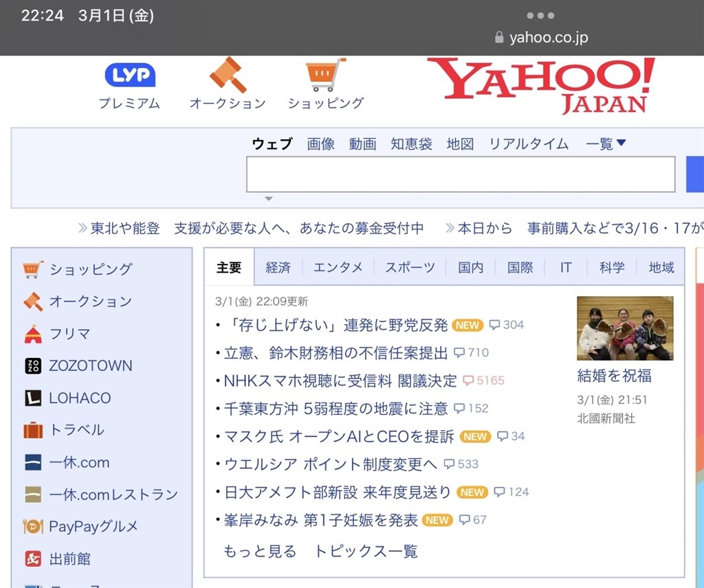Tap the three-dot multitasking indicator
Viewport: 704px width, 588px height.
pyautogui.click(x=540, y=16)
